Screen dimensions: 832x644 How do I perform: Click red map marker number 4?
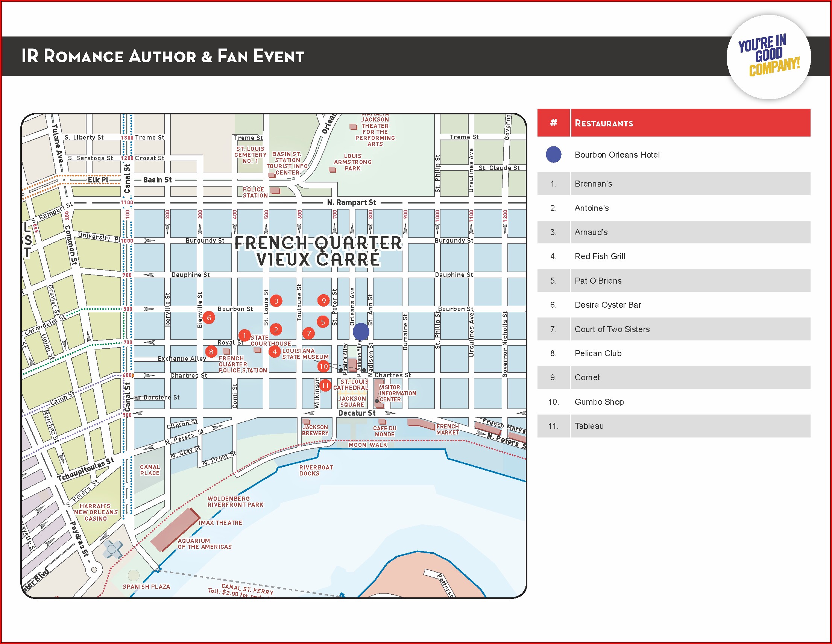coord(275,351)
